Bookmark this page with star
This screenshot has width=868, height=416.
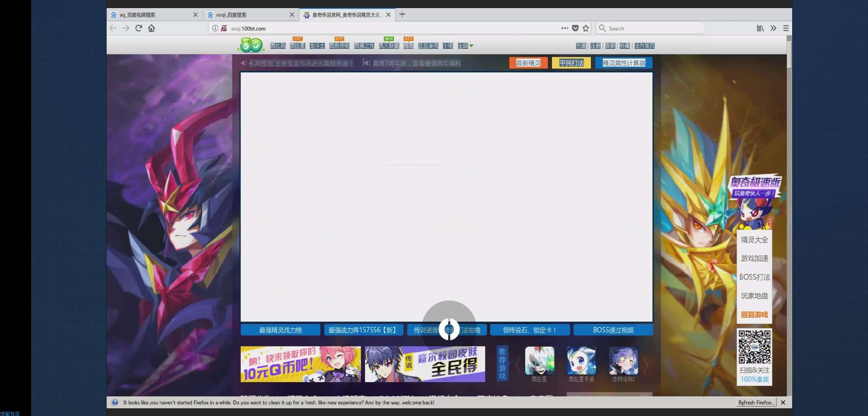[586, 28]
